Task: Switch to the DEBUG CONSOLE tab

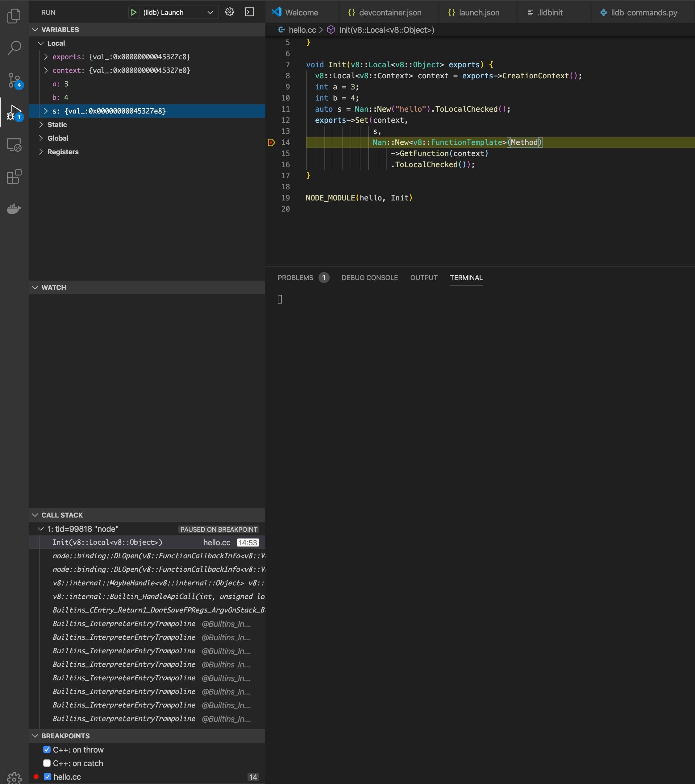Action: pos(369,278)
